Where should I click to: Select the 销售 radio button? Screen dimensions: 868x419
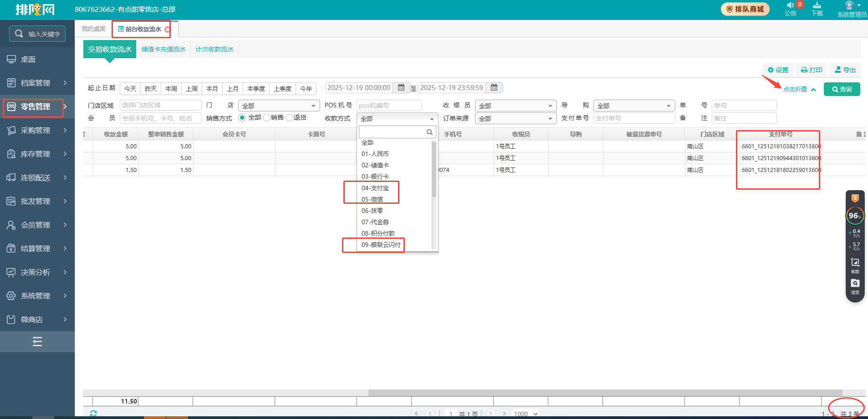[x=267, y=118]
